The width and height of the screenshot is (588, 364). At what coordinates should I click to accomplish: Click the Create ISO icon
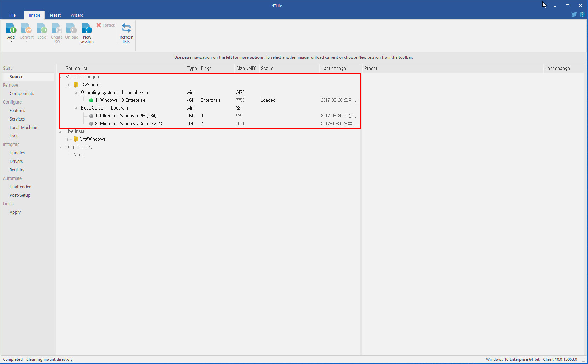[57, 28]
